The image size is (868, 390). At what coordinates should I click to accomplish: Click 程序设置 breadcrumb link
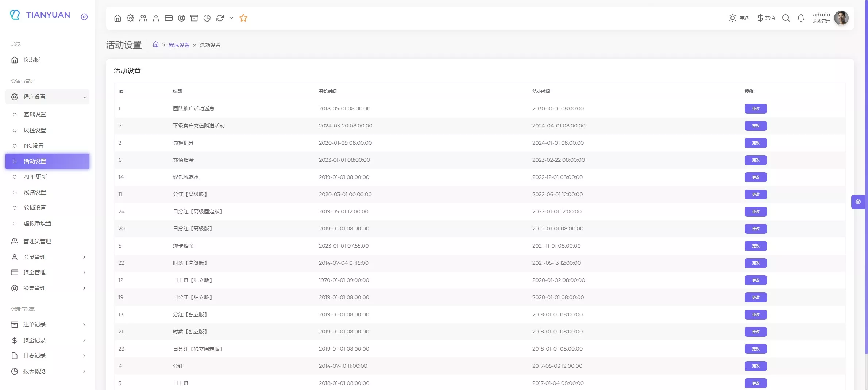tap(179, 45)
